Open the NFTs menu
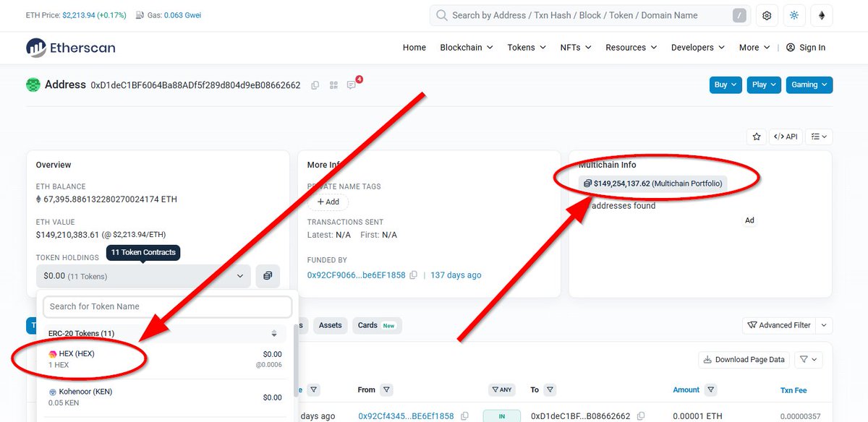868x422 pixels. (576, 48)
